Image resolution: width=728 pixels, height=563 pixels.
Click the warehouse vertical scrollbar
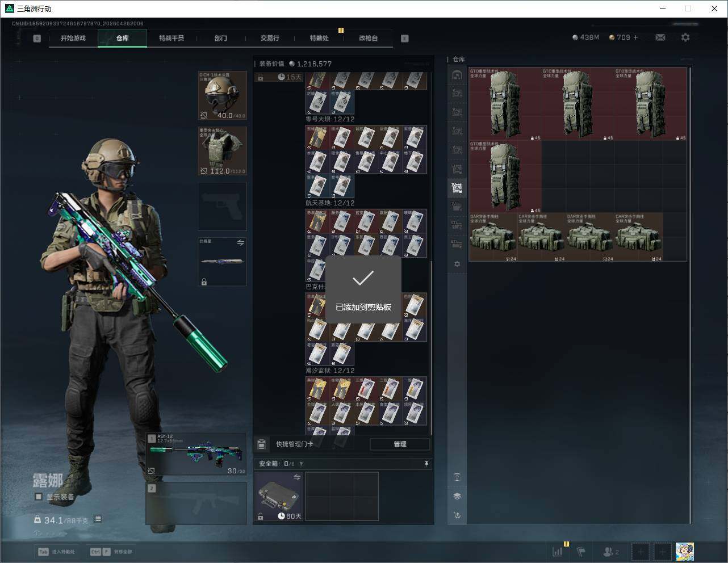(690, 295)
